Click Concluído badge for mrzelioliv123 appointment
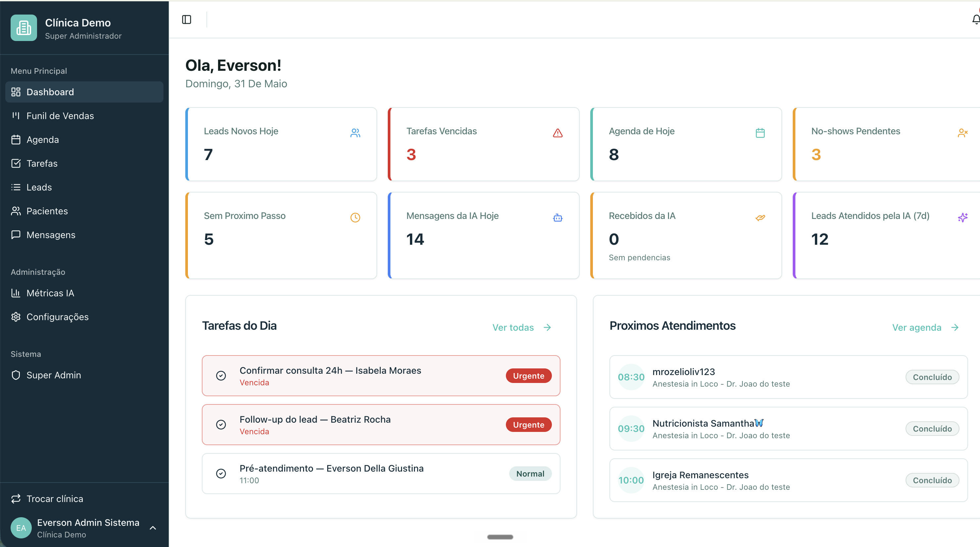 coord(932,377)
